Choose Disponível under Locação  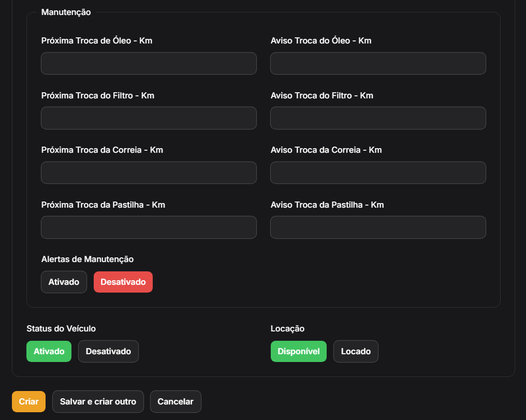(x=299, y=352)
